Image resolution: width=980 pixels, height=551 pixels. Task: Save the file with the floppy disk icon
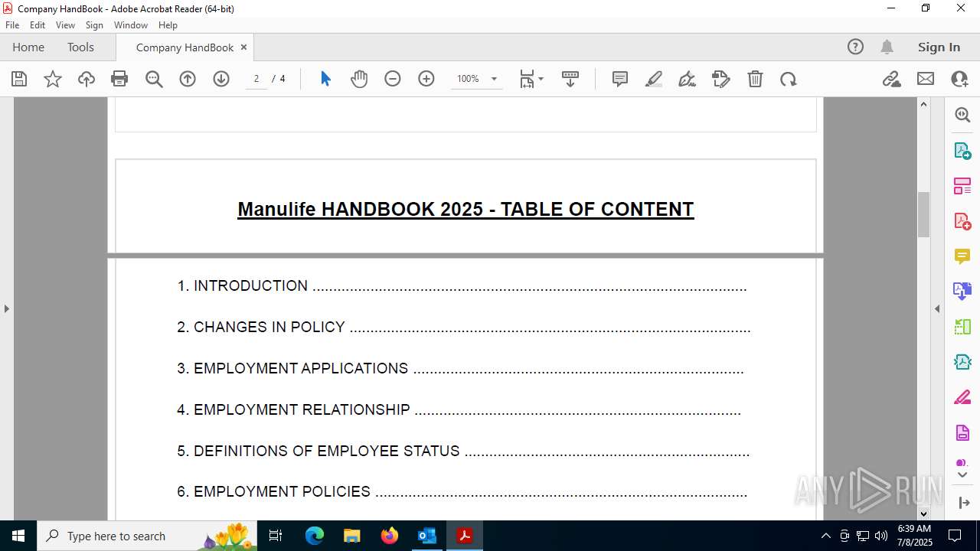tap(19, 79)
